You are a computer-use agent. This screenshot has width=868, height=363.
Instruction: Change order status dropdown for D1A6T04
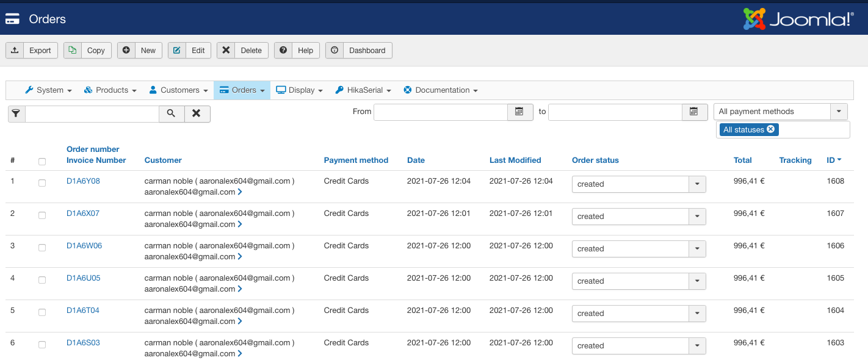pyautogui.click(x=639, y=313)
